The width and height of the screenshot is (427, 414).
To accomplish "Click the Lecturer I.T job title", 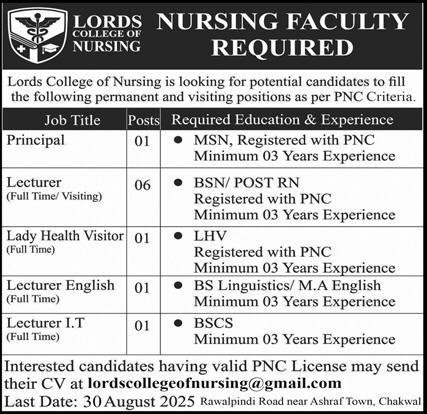I will click(x=46, y=323).
